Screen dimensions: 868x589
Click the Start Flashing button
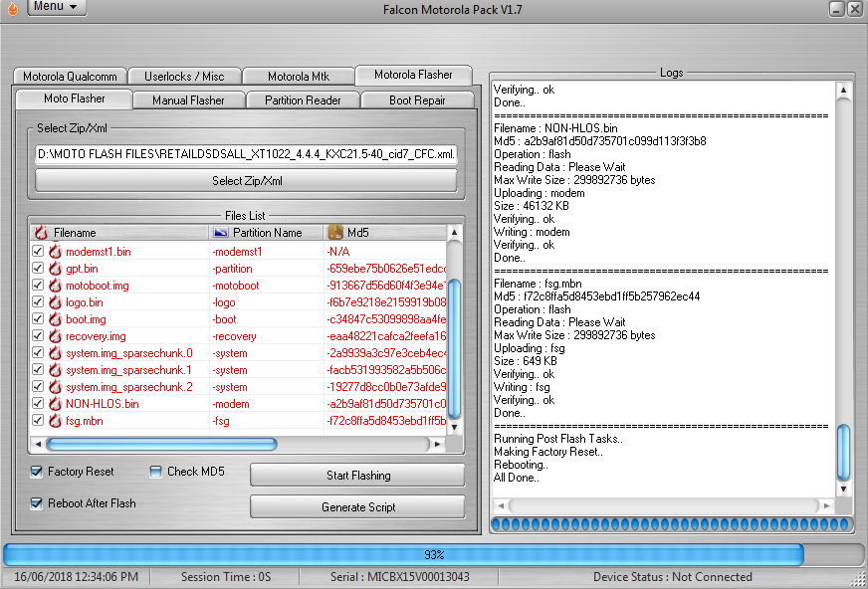(x=357, y=475)
